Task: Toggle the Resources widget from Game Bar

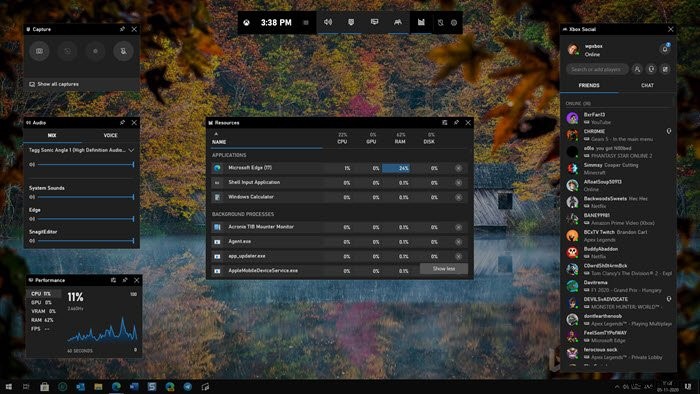Action: (x=421, y=22)
